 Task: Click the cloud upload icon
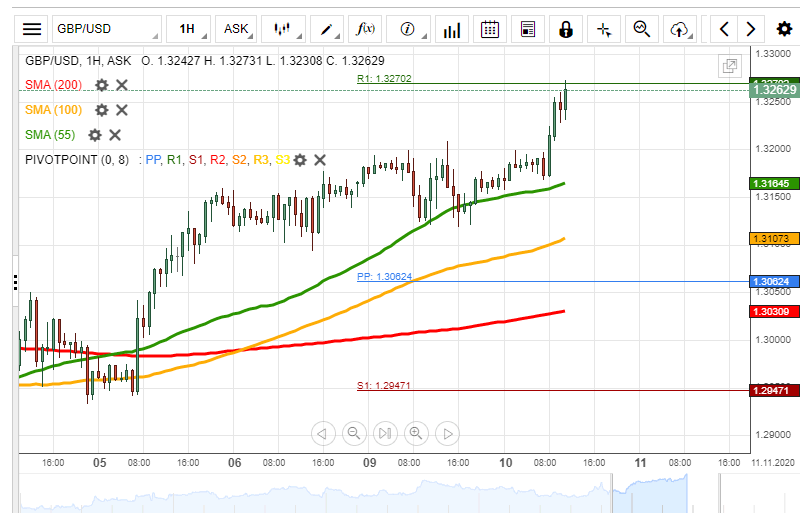pyautogui.click(x=680, y=29)
